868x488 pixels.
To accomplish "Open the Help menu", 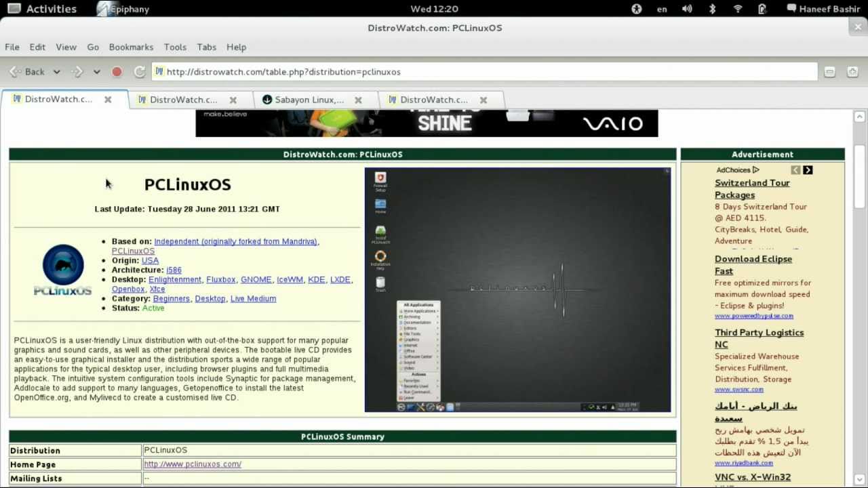I will point(236,47).
